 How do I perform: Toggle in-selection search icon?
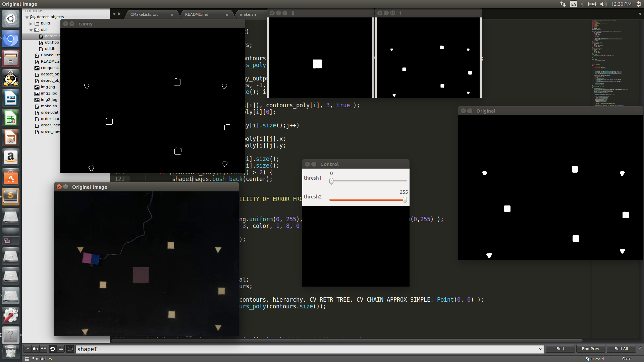[x=61, y=349]
